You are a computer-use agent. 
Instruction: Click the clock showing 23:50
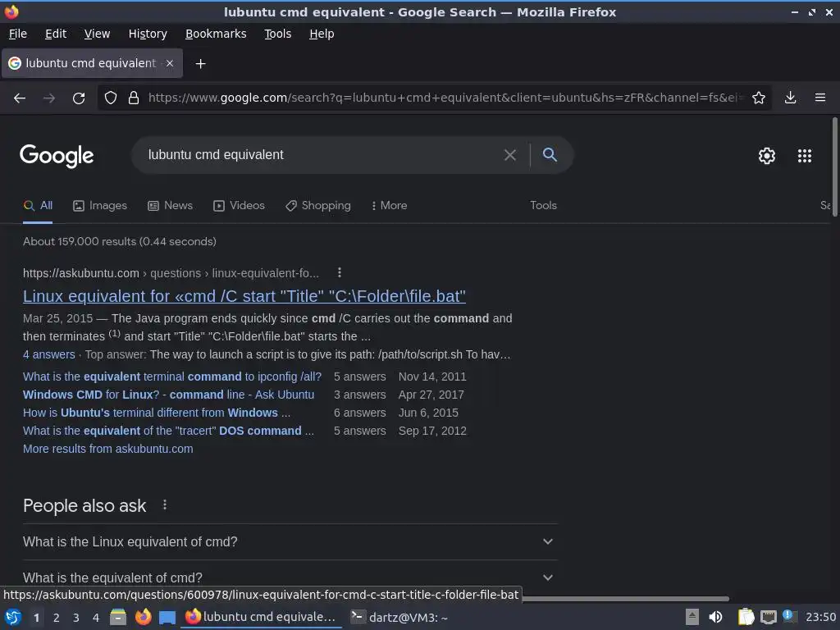coord(820,617)
